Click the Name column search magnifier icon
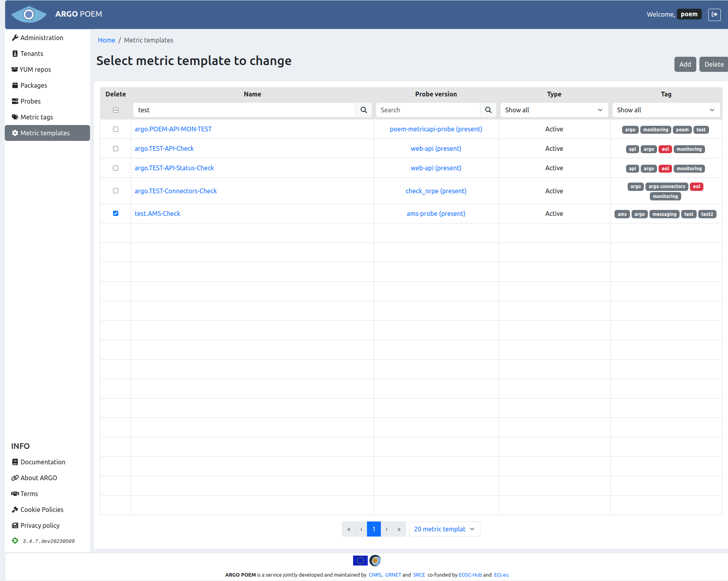728x581 pixels. click(x=363, y=110)
